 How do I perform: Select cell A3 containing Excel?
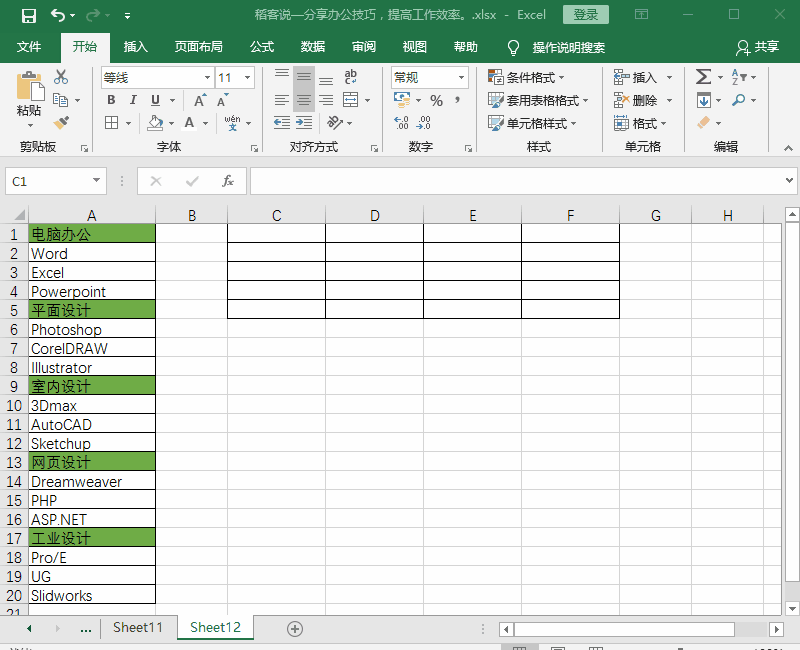point(92,272)
